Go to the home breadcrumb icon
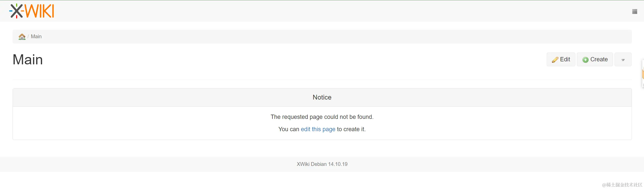Image resolution: width=644 pixels, height=189 pixels. (22, 37)
